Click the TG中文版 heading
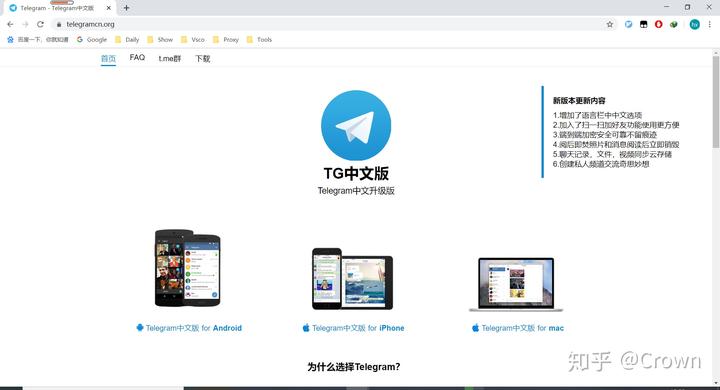720x390 pixels. (x=356, y=173)
